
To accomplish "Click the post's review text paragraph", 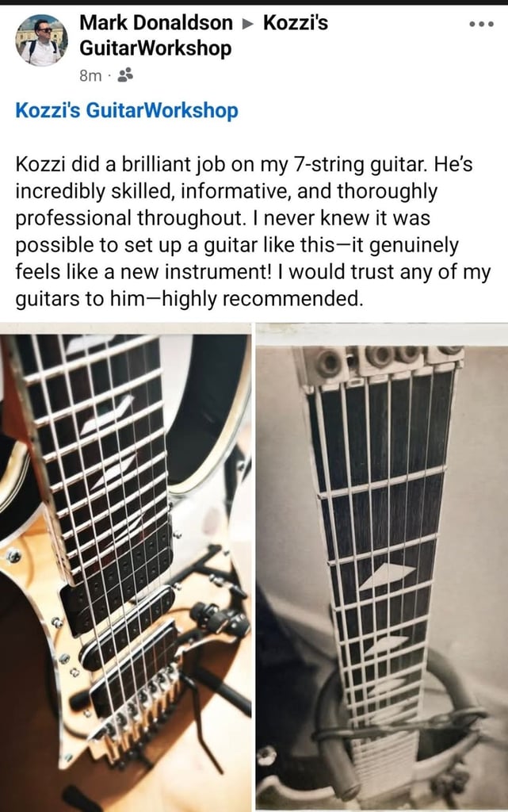I will pyautogui.click(x=253, y=232).
